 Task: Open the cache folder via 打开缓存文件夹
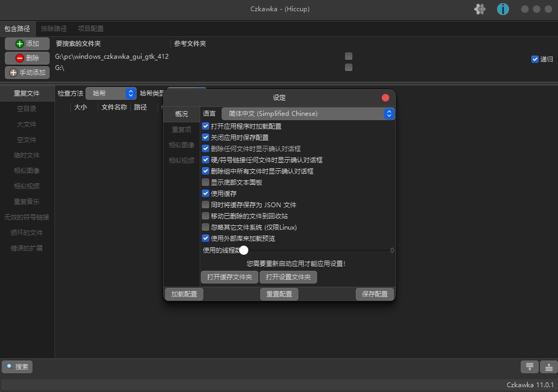[x=229, y=277]
